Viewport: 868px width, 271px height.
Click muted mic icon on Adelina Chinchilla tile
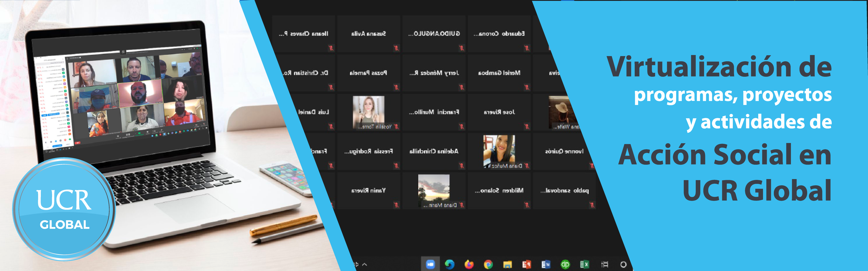pos(462,166)
